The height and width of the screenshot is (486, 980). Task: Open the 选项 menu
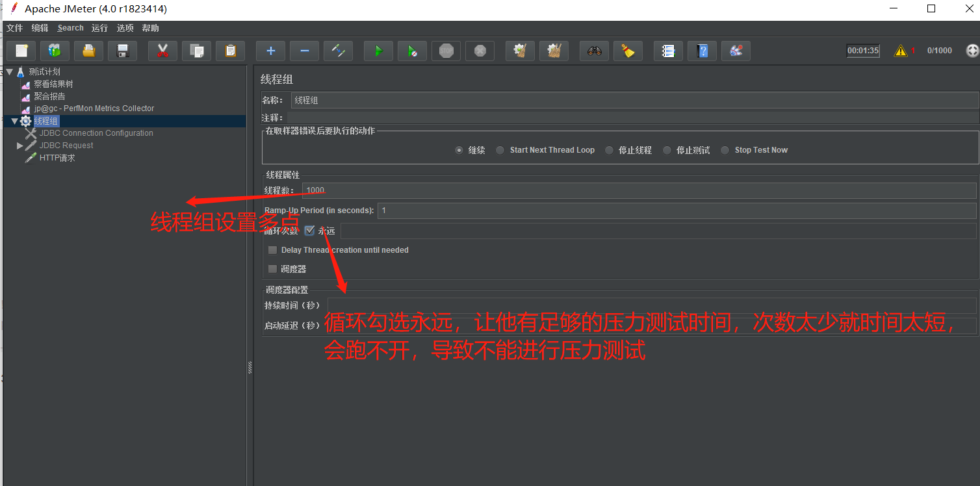coord(125,28)
